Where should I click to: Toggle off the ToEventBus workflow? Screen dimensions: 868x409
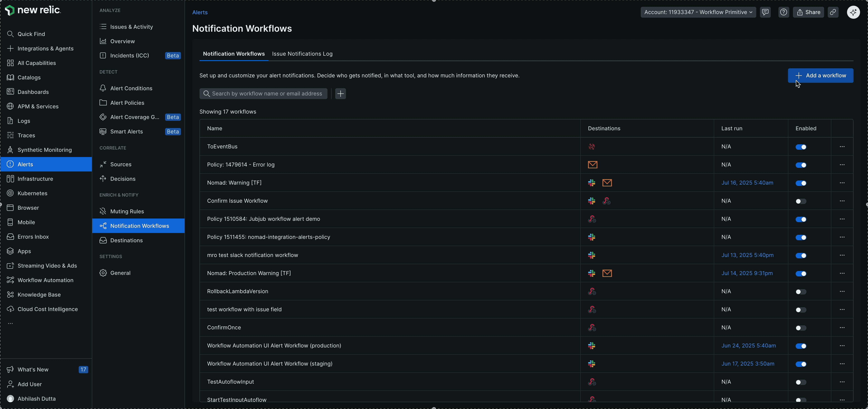801,147
